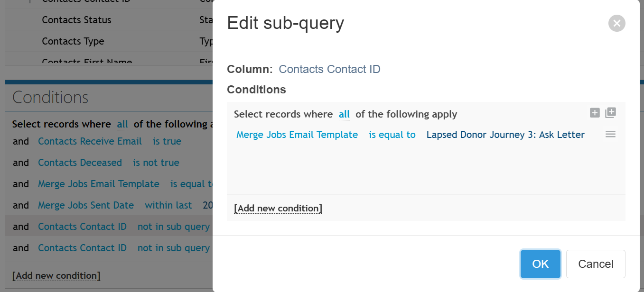Edit value Lapsed Donor Journey 3: Ask Letter
Image resolution: width=644 pixels, height=292 pixels.
(x=505, y=135)
